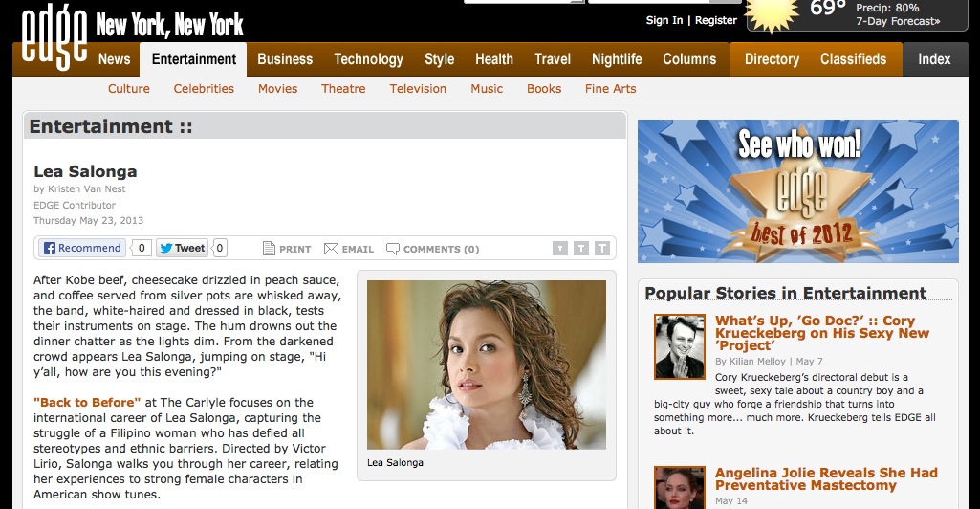
Task: Select the smallest text size icon
Action: [x=560, y=249]
